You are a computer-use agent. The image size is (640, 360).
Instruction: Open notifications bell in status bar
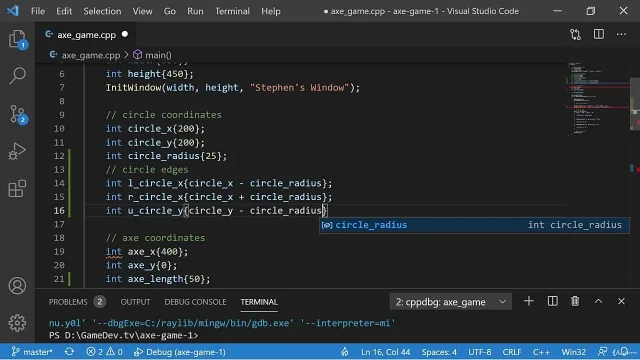click(624, 352)
